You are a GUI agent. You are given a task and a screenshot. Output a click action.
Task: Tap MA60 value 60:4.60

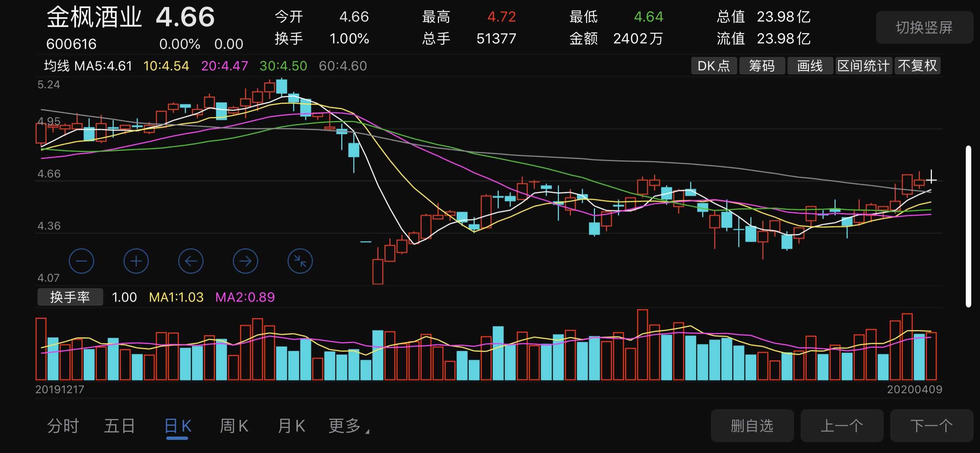(343, 66)
